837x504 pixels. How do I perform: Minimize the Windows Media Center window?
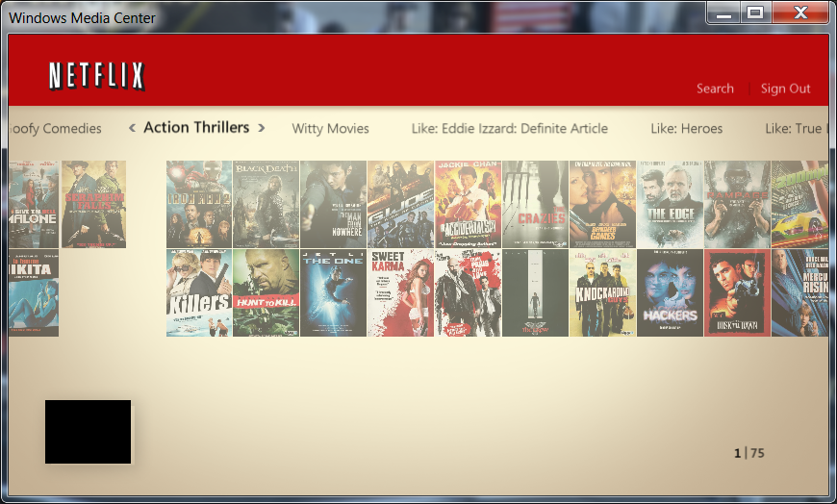723,13
